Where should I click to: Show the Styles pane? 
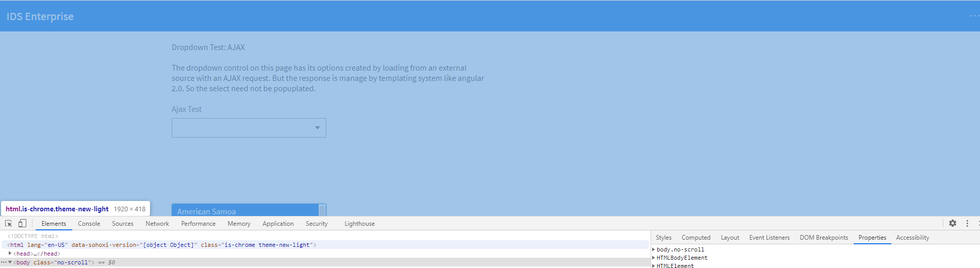[x=663, y=238]
